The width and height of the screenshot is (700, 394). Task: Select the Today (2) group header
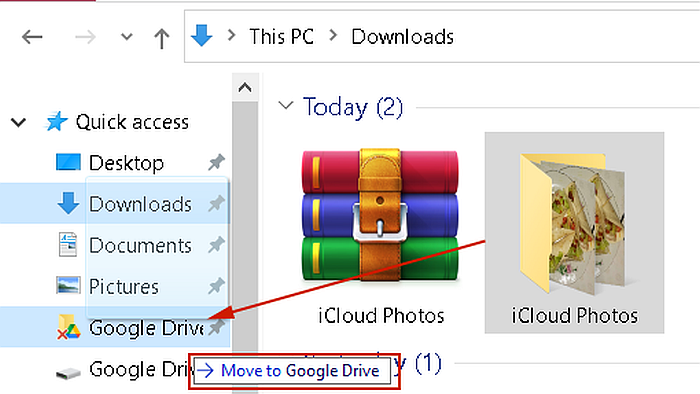point(353,107)
